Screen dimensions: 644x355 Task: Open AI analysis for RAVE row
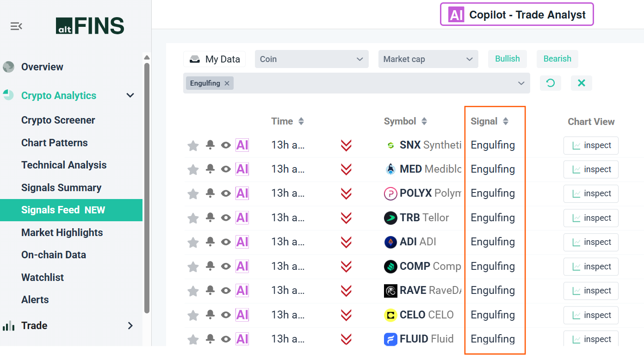tap(242, 290)
